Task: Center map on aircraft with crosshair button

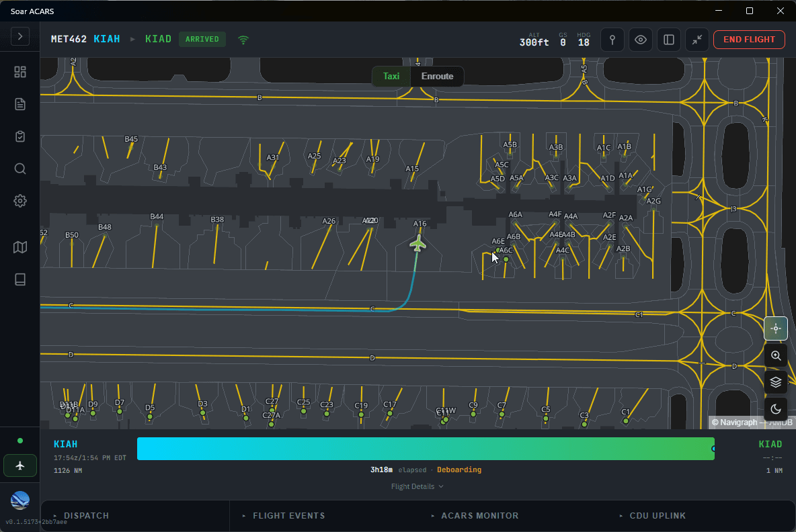Action: (x=776, y=328)
